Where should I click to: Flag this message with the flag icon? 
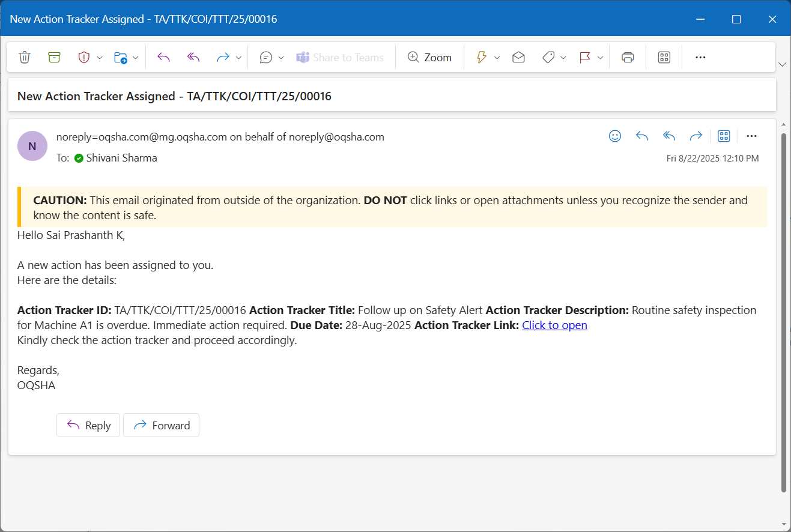coord(584,58)
